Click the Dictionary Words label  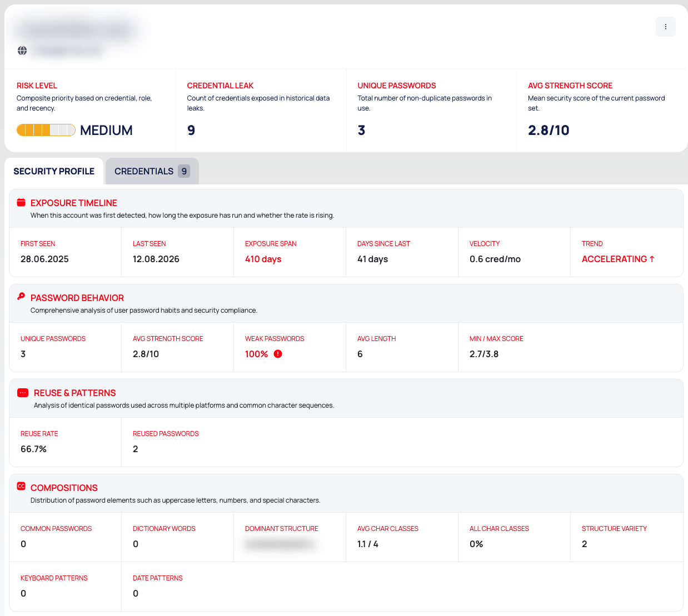(x=164, y=529)
